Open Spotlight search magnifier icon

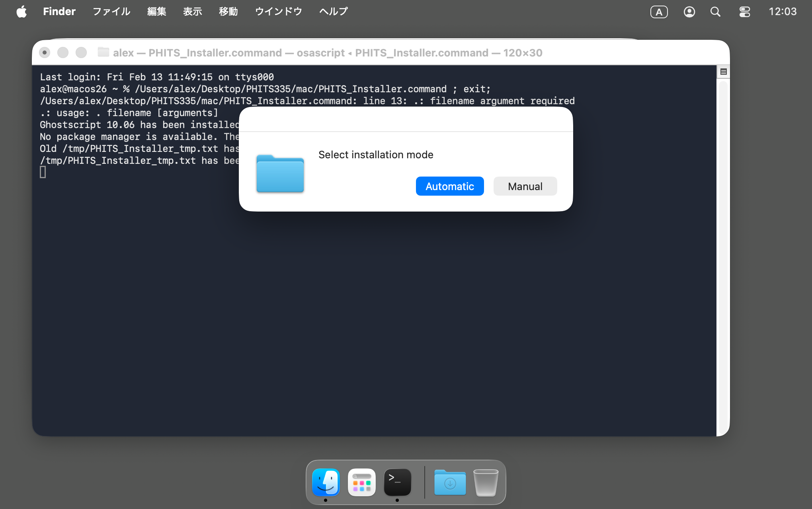715,12
